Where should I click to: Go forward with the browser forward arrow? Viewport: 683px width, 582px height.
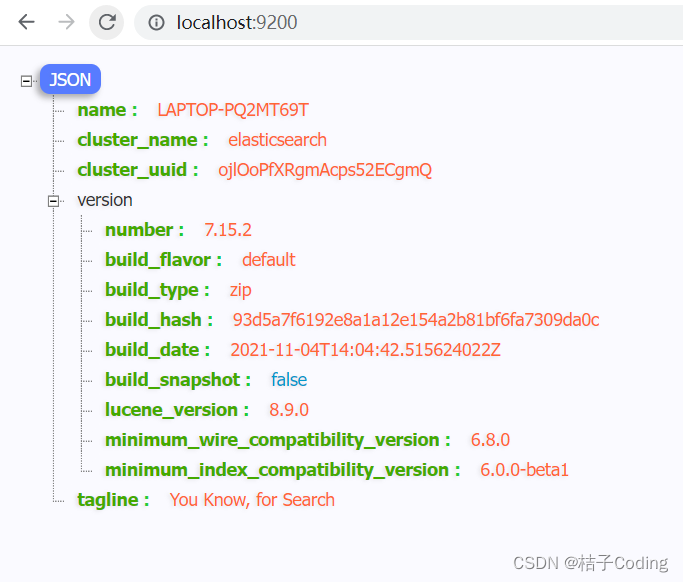(x=66, y=22)
